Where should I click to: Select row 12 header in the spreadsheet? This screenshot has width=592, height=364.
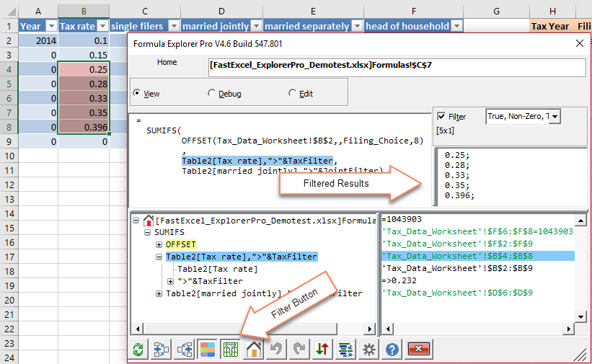coord(9,185)
